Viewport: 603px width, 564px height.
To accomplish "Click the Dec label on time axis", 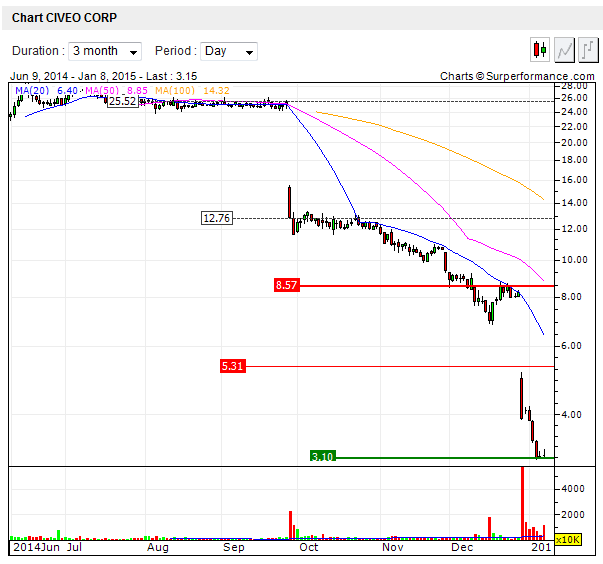I will [462, 548].
